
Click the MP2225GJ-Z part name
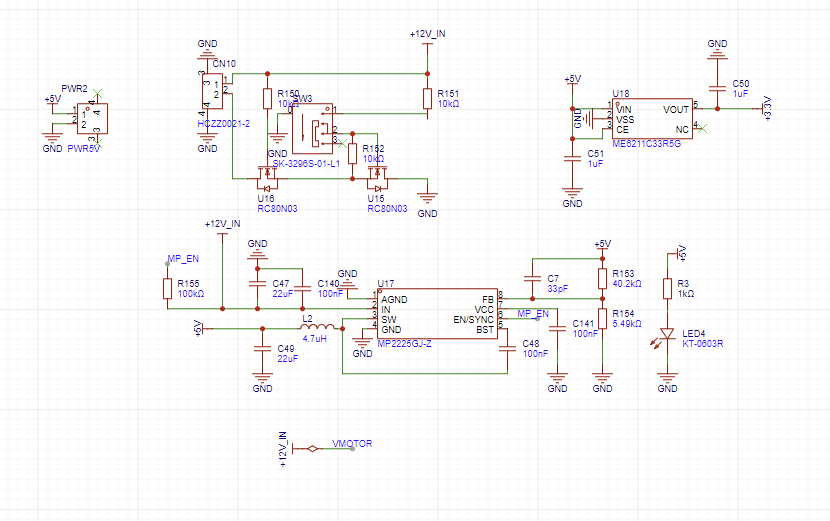[x=404, y=344]
